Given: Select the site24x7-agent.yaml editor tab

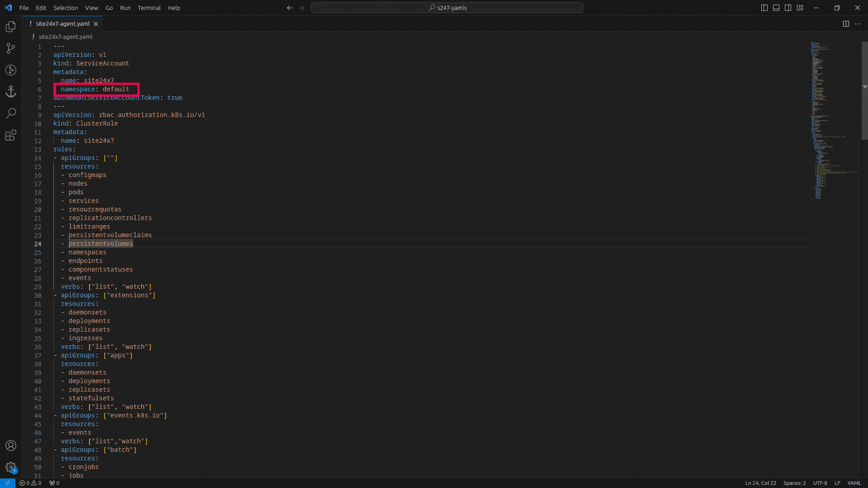Looking at the screenshot, I should pyautogui.click(x=63, y=24).
